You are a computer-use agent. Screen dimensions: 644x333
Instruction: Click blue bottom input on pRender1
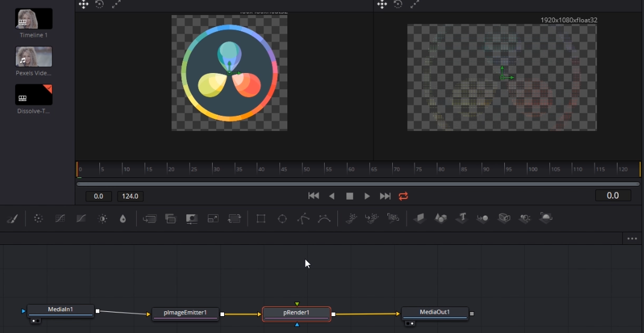297,325
